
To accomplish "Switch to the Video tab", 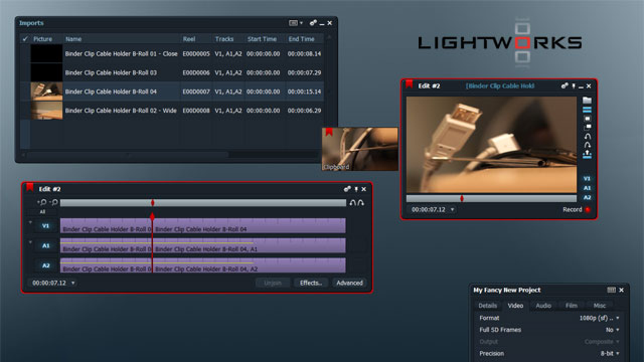I will pyautogui.click(x=515, y=306).
